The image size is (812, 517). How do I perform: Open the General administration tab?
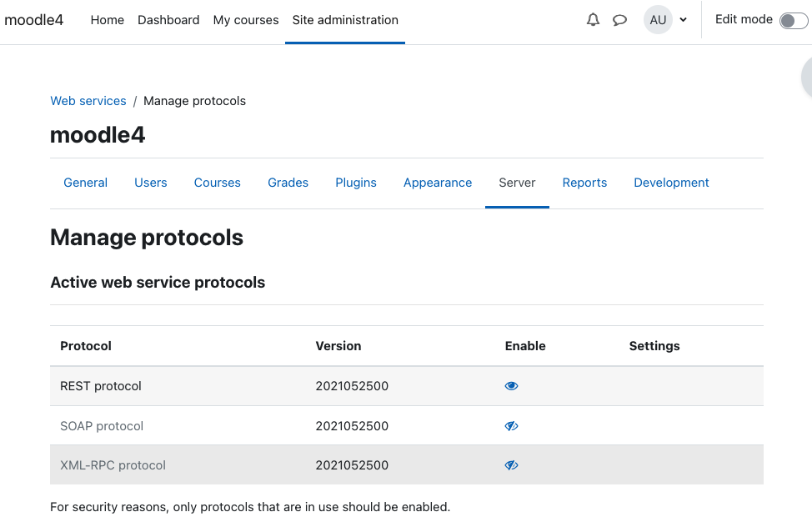click(x=85, y=183)
